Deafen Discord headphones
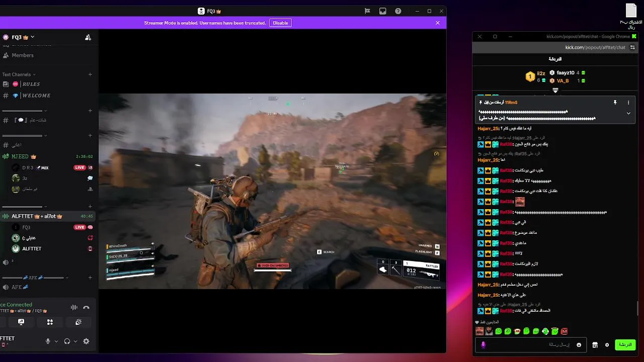The height and width of the screenshot is (362, 644). point(67,341)
